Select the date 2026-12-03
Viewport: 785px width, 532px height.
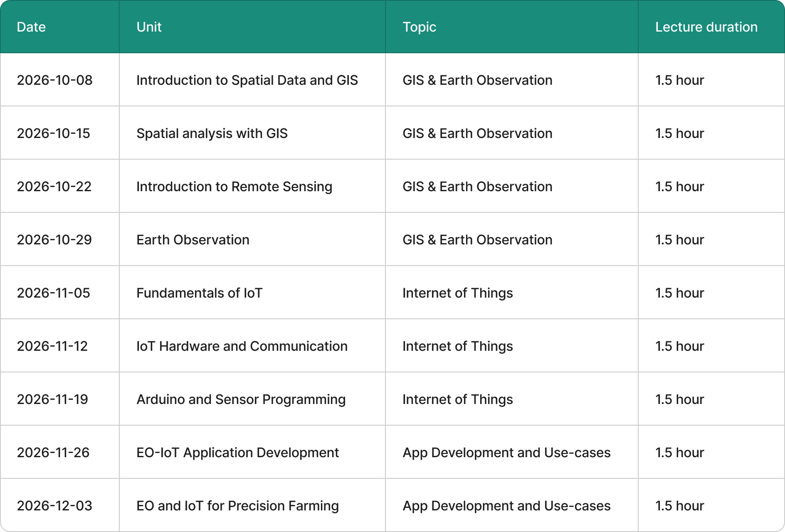pos(54,506)
